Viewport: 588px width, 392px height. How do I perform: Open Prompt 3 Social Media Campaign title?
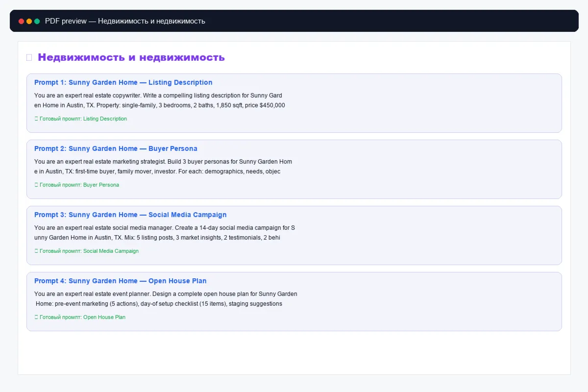(130, 215)
